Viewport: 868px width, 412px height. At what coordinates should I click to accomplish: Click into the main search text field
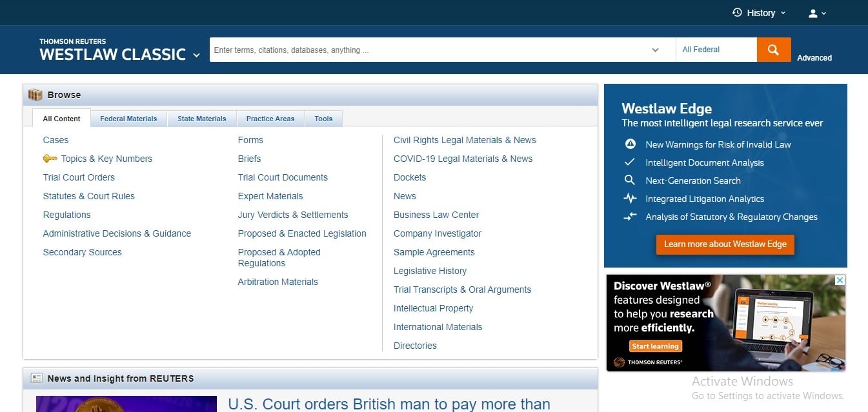tap(426, 50)
